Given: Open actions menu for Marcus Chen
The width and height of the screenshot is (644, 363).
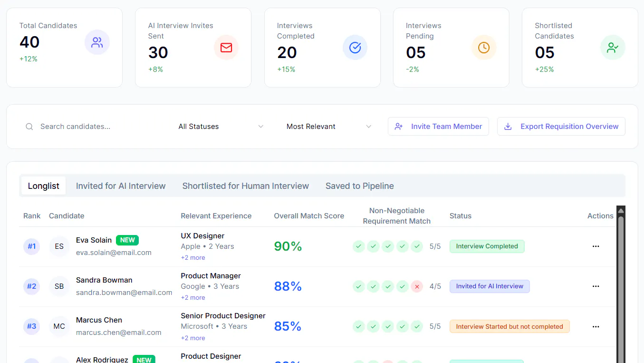Looking at the screenshot, I should [x=596, y=327].
